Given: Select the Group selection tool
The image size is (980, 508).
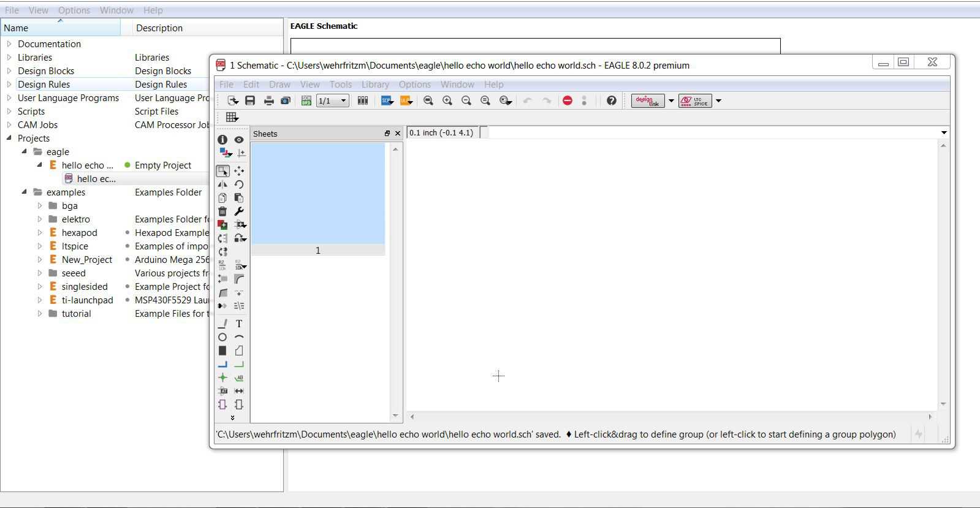Looking at the screenshot, I should [222, 171].
